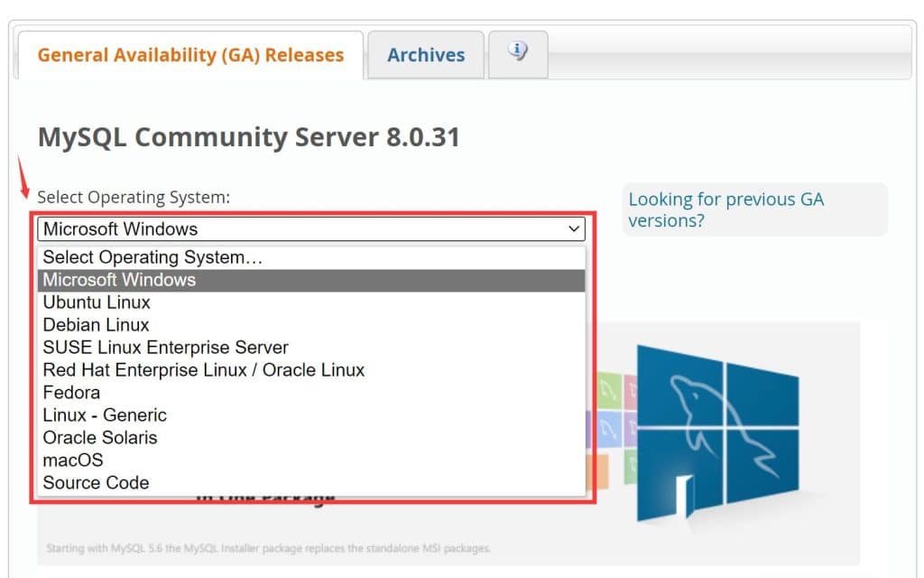The width and height of the screenshot is (924, 578).
Task: Choose the Linux - Generic option
Action: pyautogui.click(x=105, y=415)
